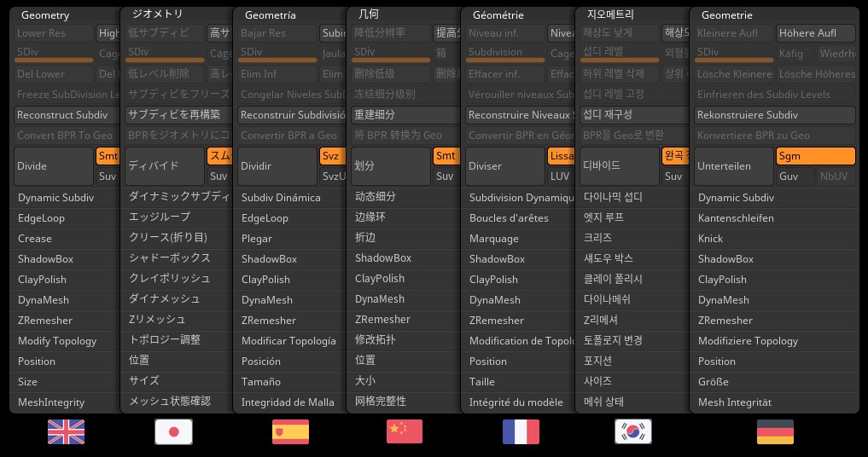
Task: Toggle the Sgm button in German panel
Action: pyautogui.click(x=815, y=156)
